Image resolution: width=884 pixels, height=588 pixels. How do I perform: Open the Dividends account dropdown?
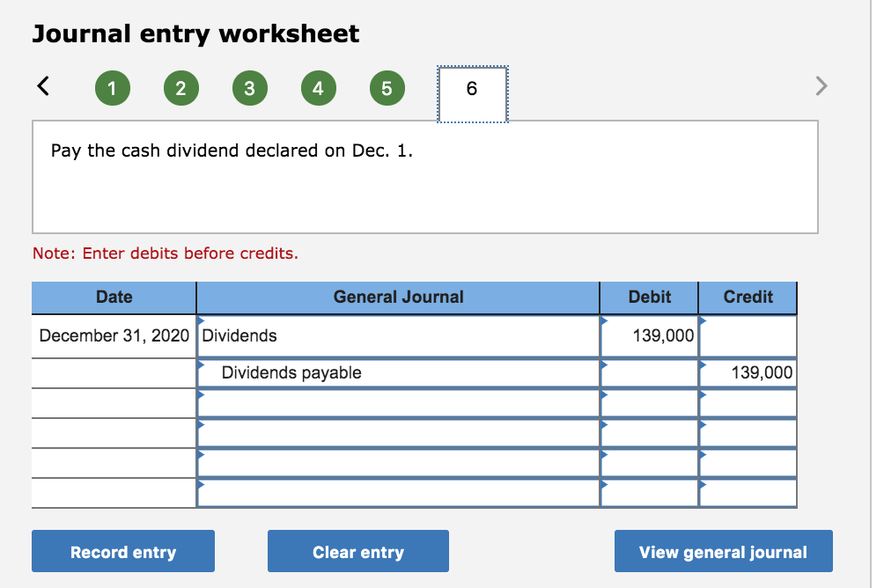click(398, 336)
